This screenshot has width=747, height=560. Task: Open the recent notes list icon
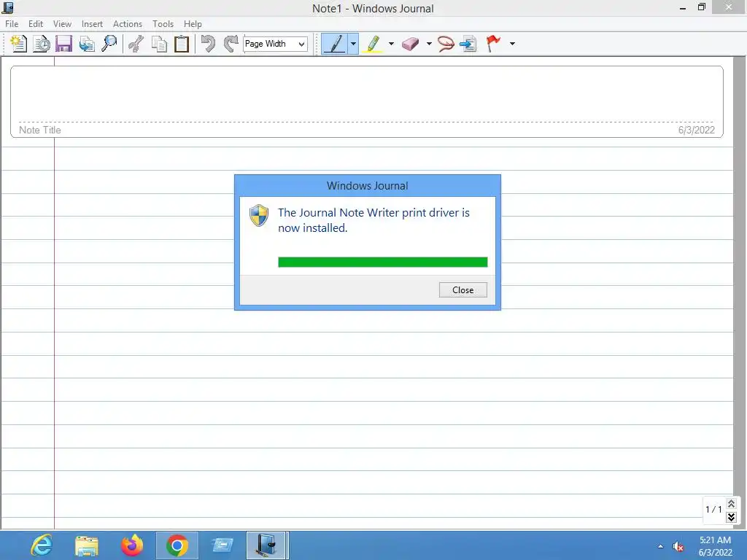[42, 44]
